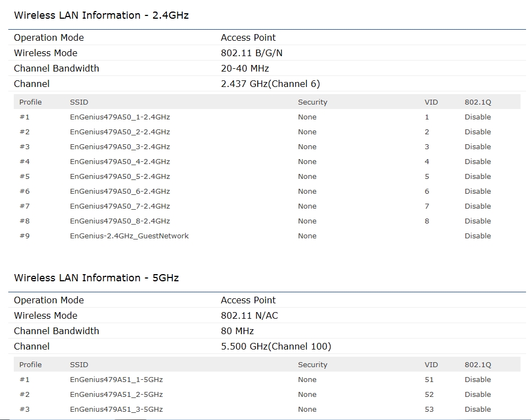The width and height of the screenshot is (531, 420).
Task: Click profile #8 in the 2.4GHz table
Action: pos(25,221)
